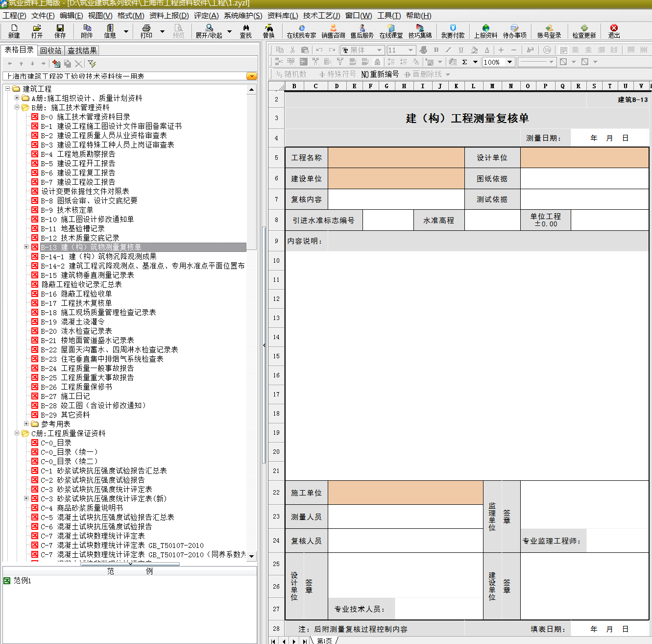This screenshot has height=644, width=652.
Task: Click the tree scrollbar down arrow
Action: click(252, 556)
